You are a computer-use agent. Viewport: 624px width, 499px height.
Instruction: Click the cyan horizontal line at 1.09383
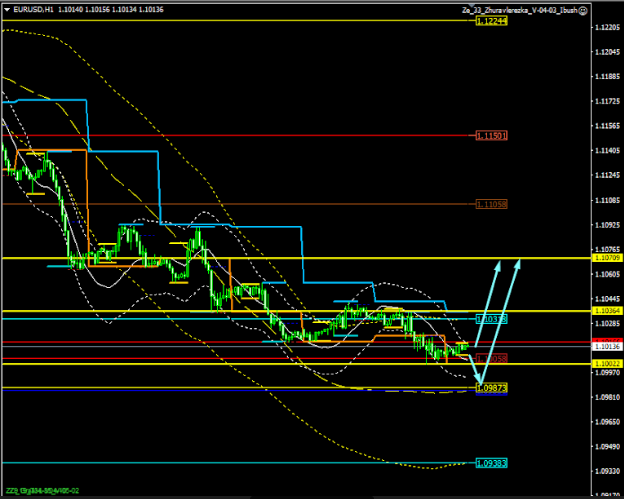pos(200,464)
